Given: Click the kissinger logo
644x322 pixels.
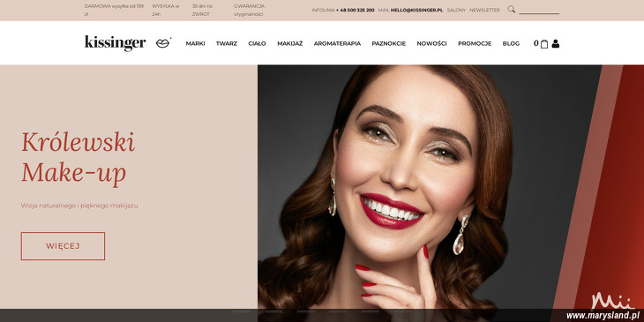Looking at the screenshot, I should pyautogui.click(x=115, y=43).
